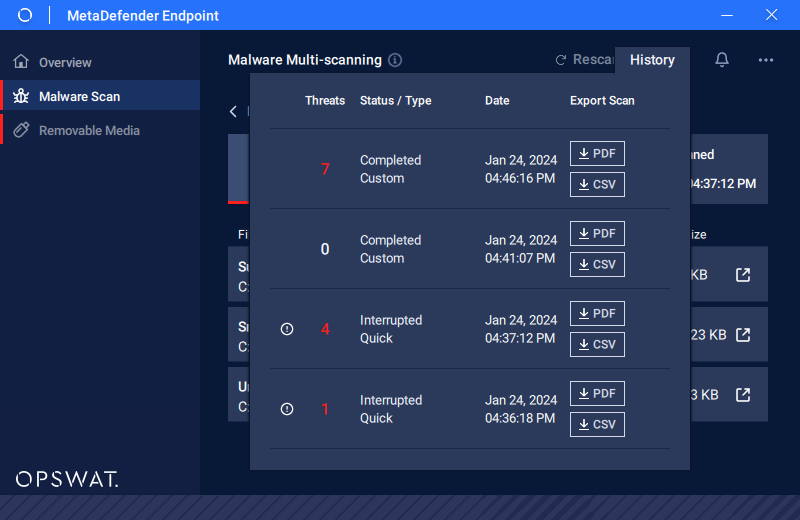This screenshot has height=520, width=800.
Task: Close the MetaDefender Endpoint window
Action: pyautogui.click(x=771, y=15)
